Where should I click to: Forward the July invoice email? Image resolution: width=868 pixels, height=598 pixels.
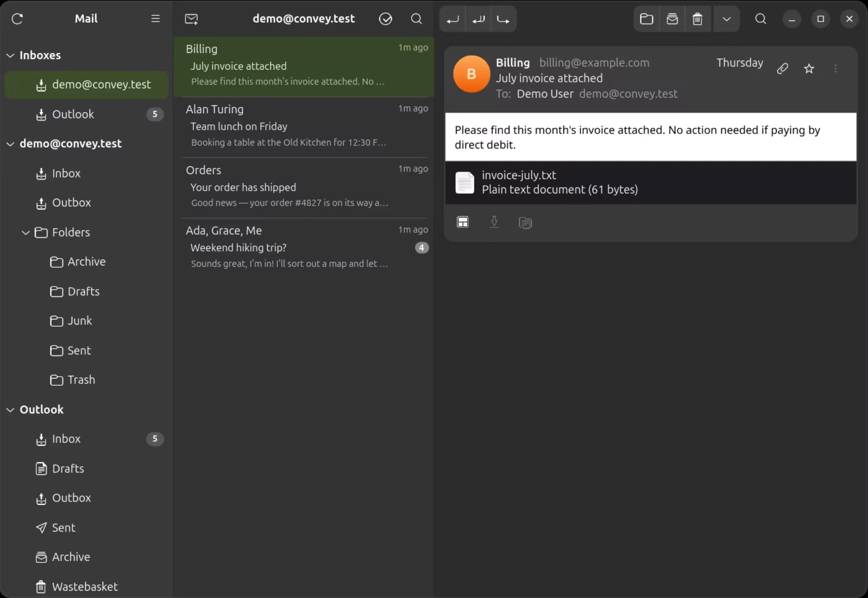tap(504, 19)
